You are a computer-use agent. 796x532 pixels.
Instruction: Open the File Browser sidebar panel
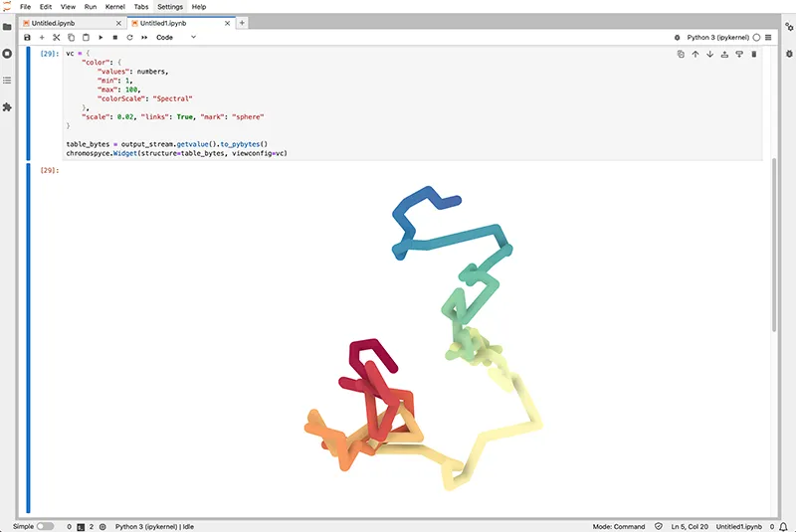[7, 26]
